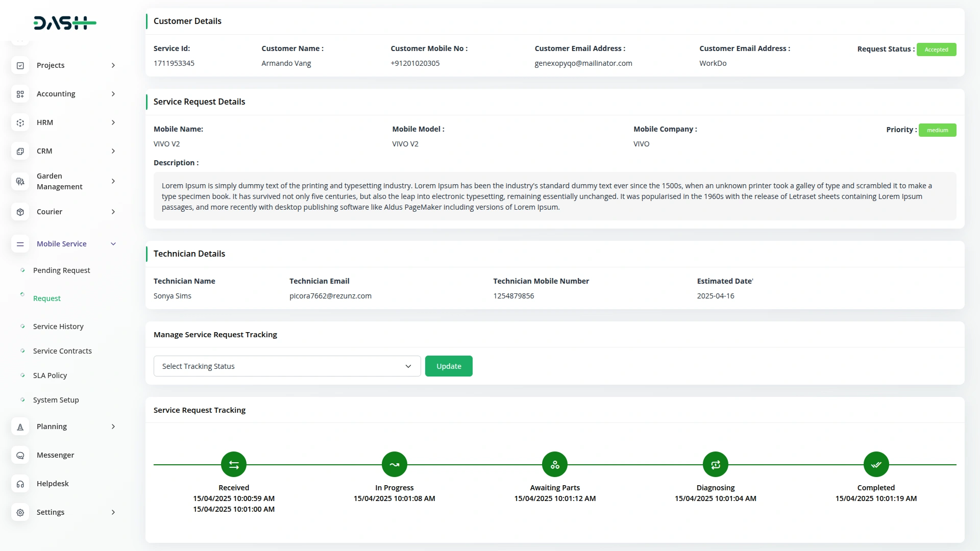Expand the Accounting menu chevron
The height and width of the screenshot is (551, 980).
click(113, 94)
